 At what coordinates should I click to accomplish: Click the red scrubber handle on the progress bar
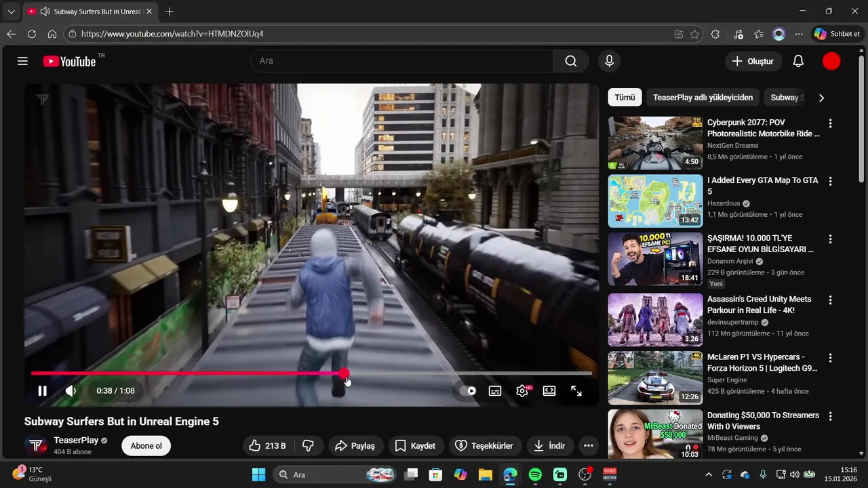tap(344, 373)
